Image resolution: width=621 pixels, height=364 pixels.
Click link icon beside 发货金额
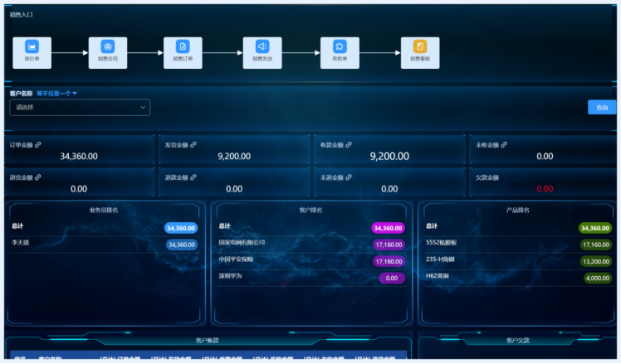coord(193,144)
